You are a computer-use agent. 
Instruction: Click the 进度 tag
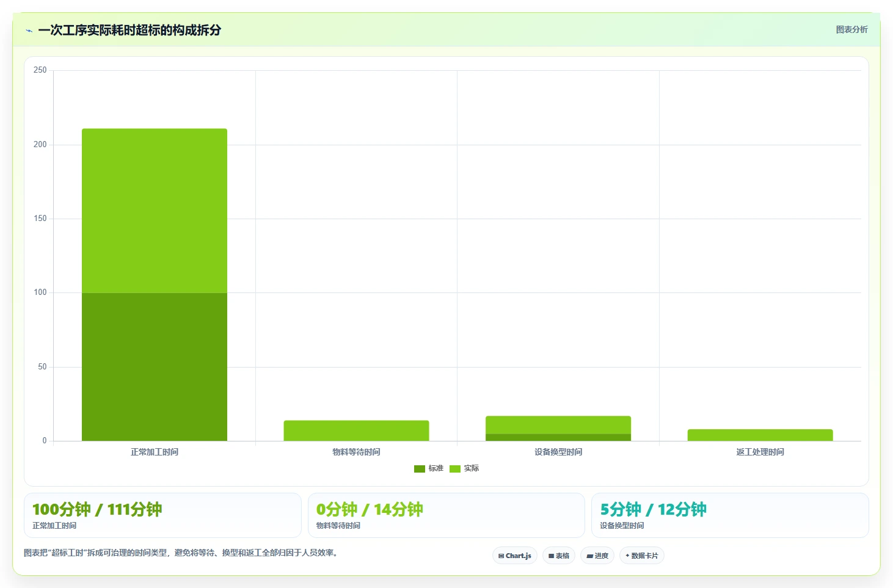click(597, 556)
